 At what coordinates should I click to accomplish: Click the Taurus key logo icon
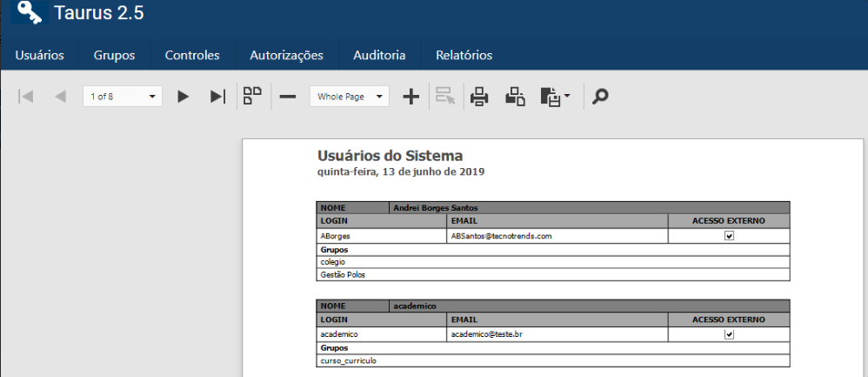click(x=29, y=13)
